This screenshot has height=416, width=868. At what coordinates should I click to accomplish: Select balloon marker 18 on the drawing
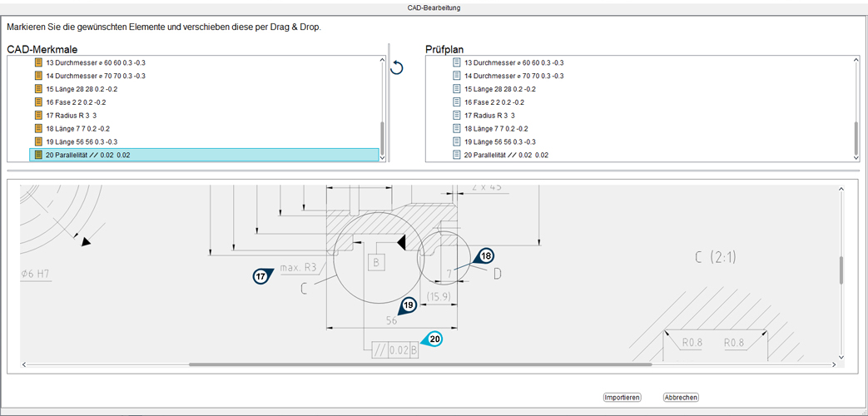485,256
